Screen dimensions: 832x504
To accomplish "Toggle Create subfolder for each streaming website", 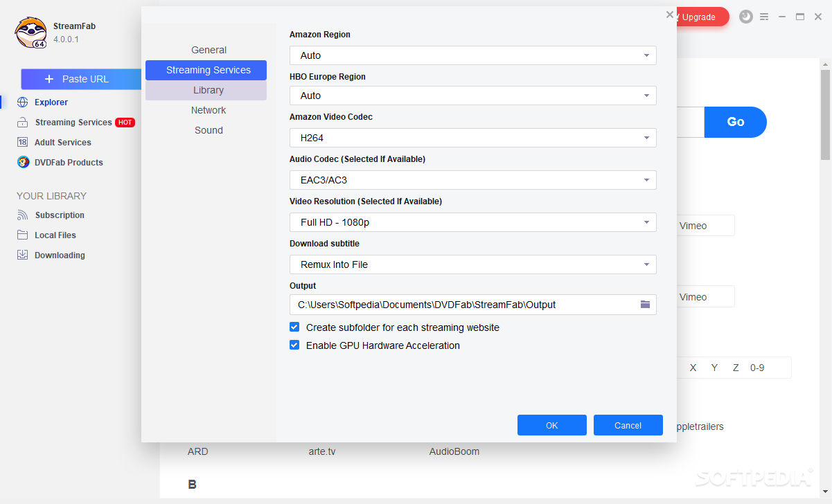I will tap(294, 327).
